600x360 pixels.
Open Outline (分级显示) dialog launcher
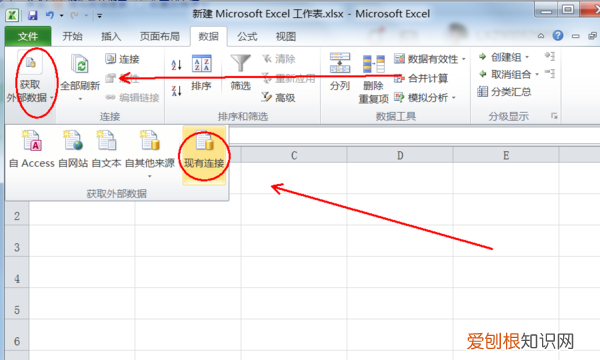point(554,116)
